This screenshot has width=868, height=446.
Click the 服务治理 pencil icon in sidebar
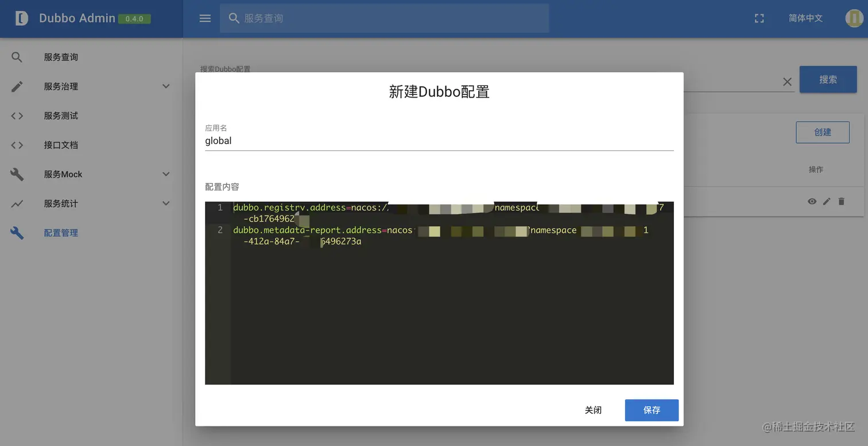coord(17,87)
